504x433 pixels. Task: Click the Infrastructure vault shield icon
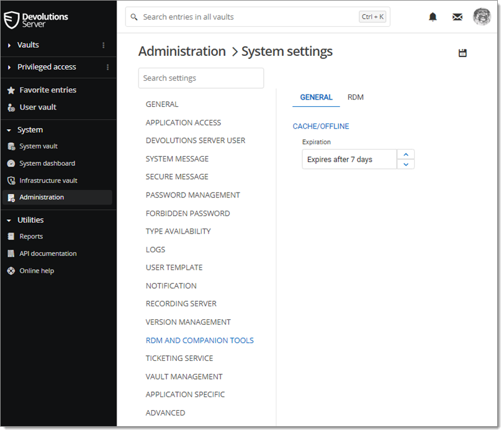(11, 181)
